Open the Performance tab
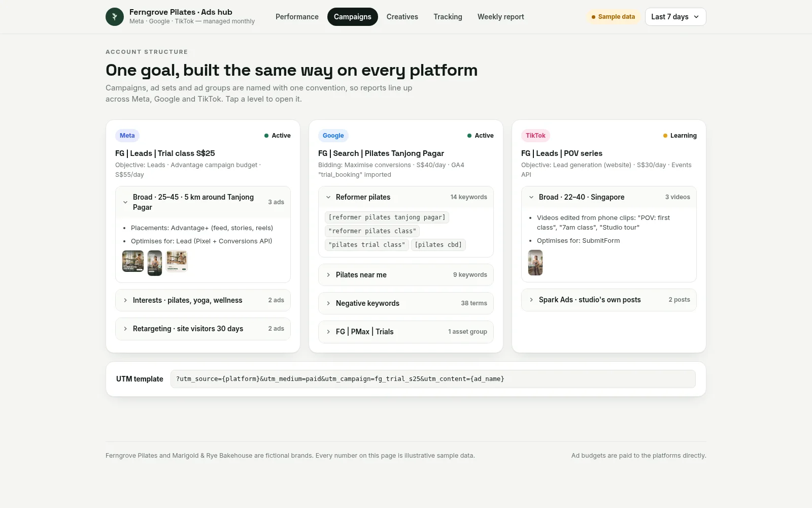This screenshot has height=508, width=812. (x=297, y=17)
